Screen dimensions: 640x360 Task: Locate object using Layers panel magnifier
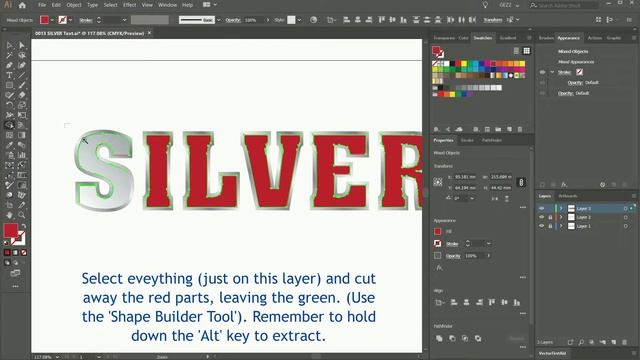point(581,342)
